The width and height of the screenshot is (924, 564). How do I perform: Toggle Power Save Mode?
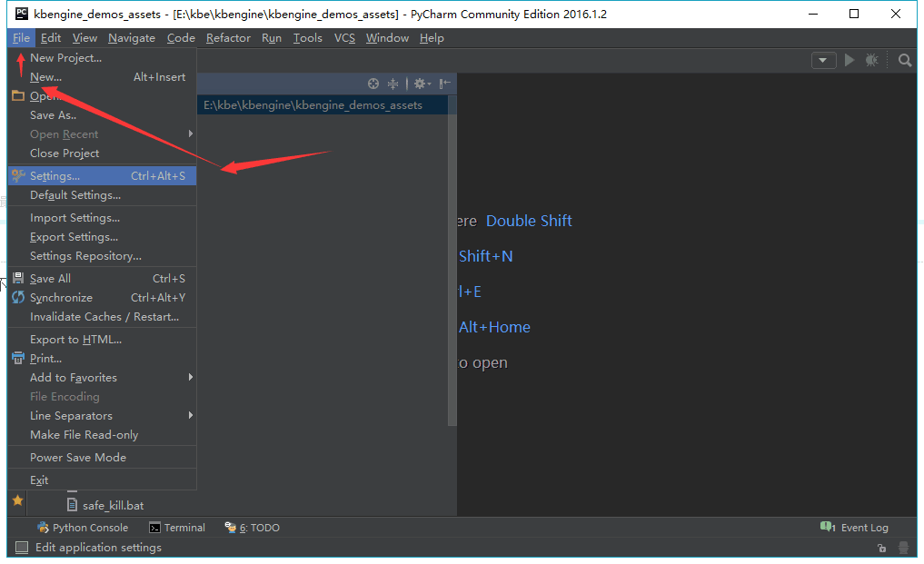[102, 458]
